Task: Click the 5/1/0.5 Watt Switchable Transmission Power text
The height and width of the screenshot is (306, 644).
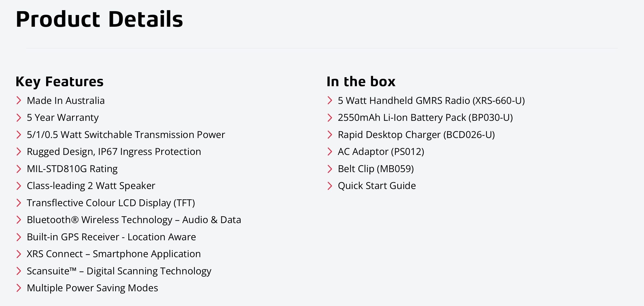Action: (126, 135)
